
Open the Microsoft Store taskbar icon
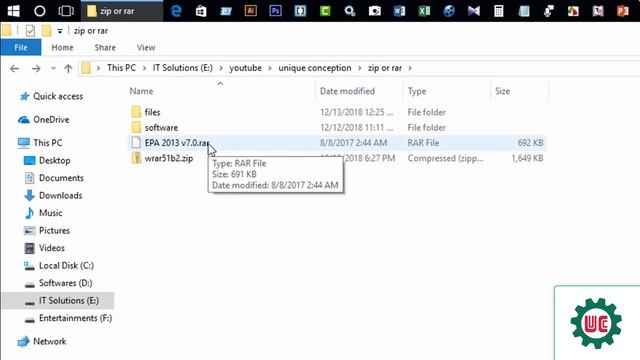pyautogui.click(x=201, y=11)
